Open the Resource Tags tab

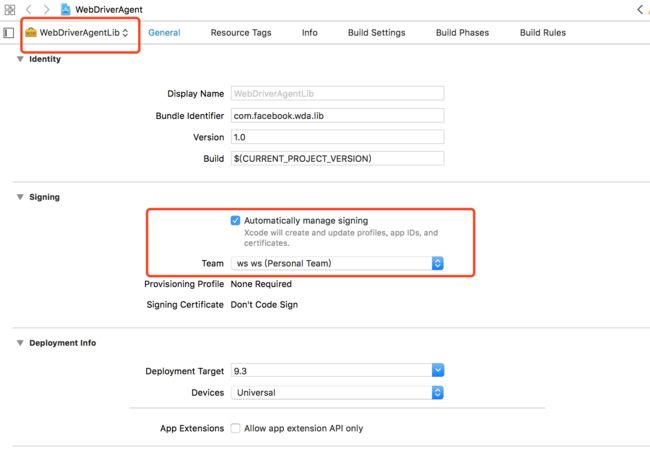coord(241,33)
